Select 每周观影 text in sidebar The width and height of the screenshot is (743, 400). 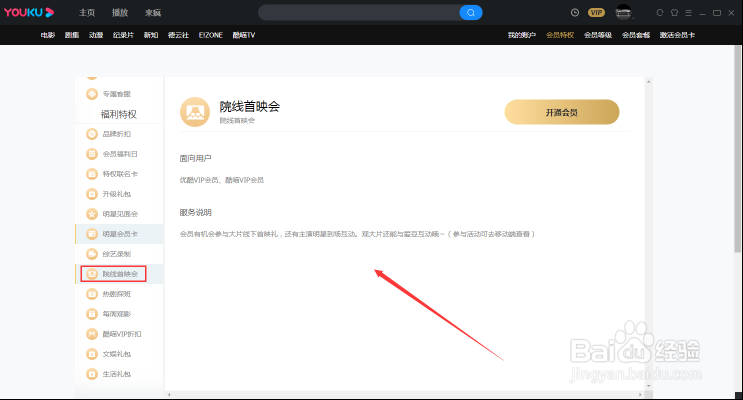(117, 314)
